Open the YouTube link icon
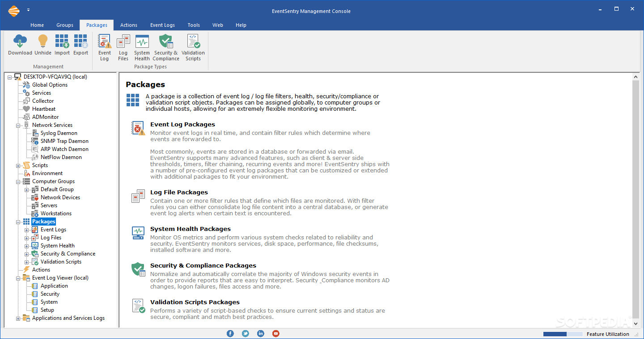The height and width of the screenshot is (339, 644). [276, 334]
